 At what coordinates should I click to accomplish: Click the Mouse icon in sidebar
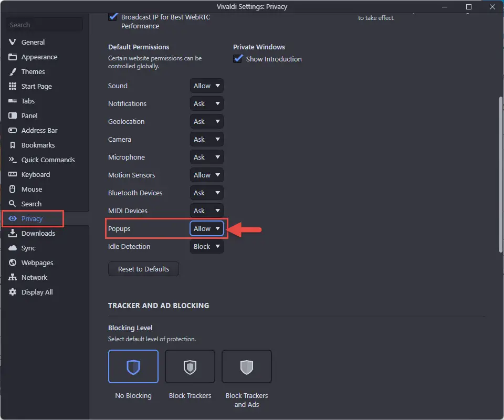click(13, 189)
